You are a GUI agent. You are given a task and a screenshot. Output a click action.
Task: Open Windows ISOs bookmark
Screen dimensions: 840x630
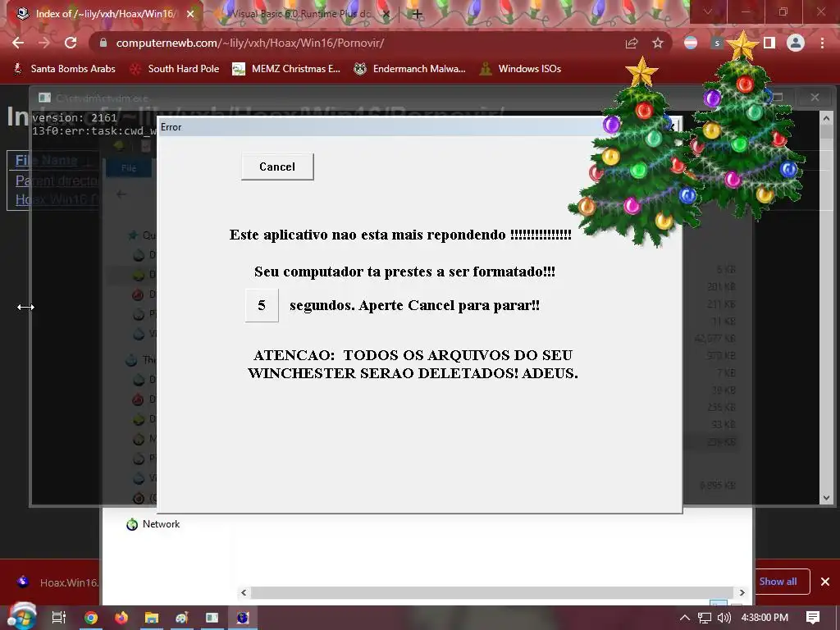tap(521, 69)
